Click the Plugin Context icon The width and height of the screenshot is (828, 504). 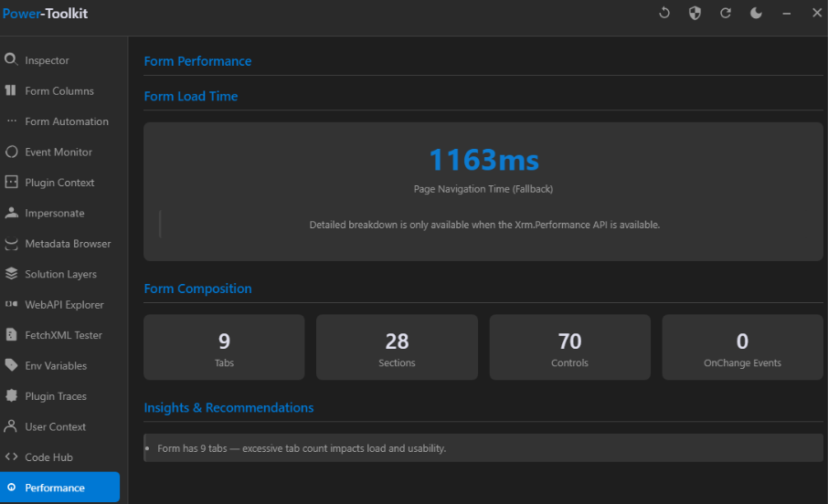pyautogui.click(x=11, y=183)
